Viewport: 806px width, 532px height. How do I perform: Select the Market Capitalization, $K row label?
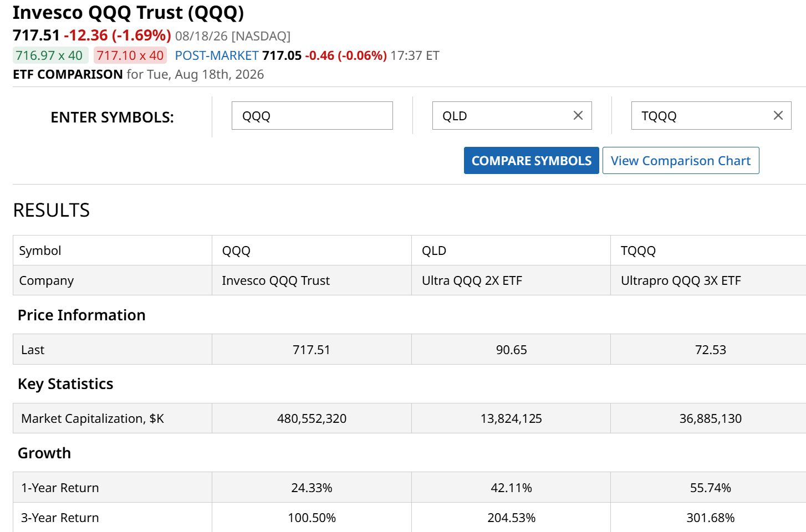point(93,418)
